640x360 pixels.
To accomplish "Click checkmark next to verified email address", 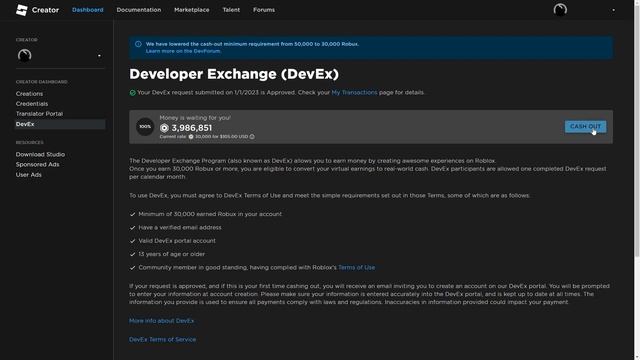I will (x=132, y=228).
